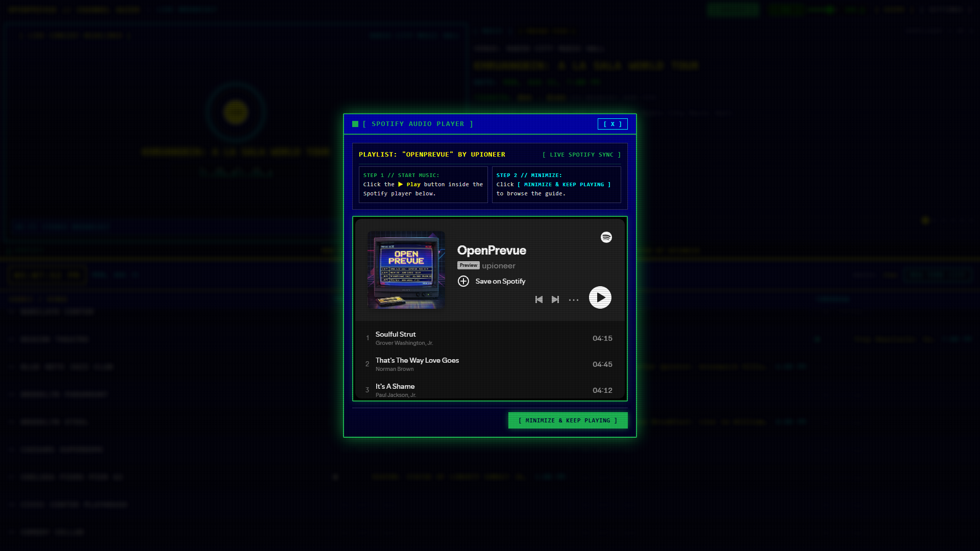Click the 04:12 duration of It's A Shame
This screenshot has height=551, width=980.
(602, 390)
